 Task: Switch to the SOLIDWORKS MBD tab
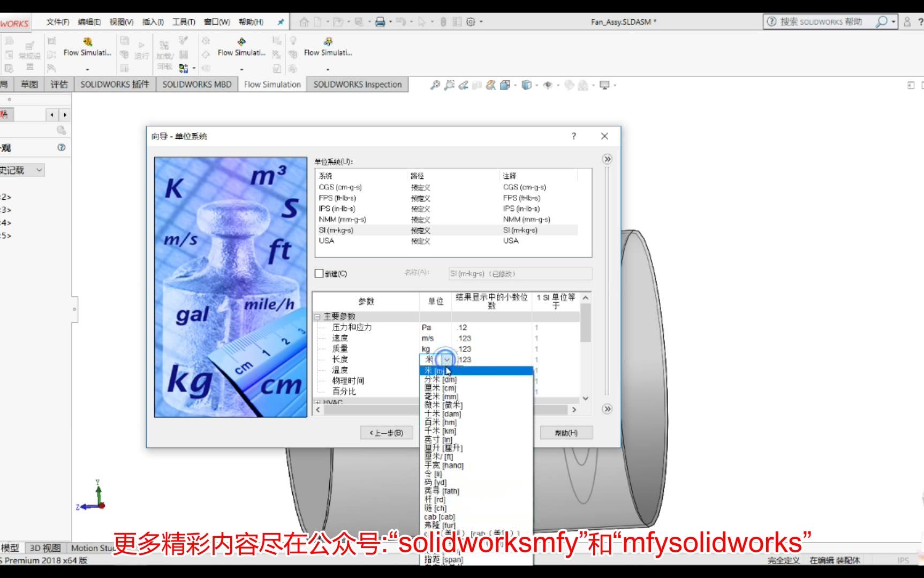(196, 84)
